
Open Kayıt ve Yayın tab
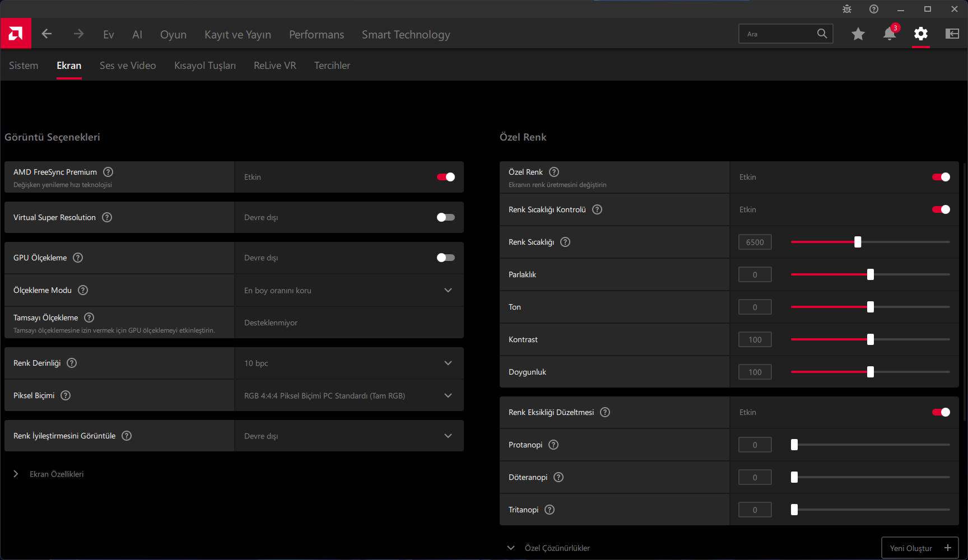238,35
